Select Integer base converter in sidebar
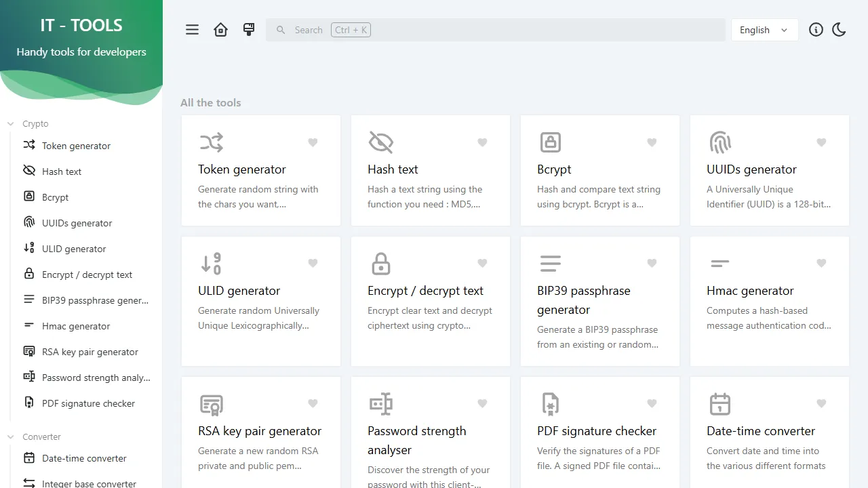The height and width of the screenshot is (488, 868). pos(85,483)
